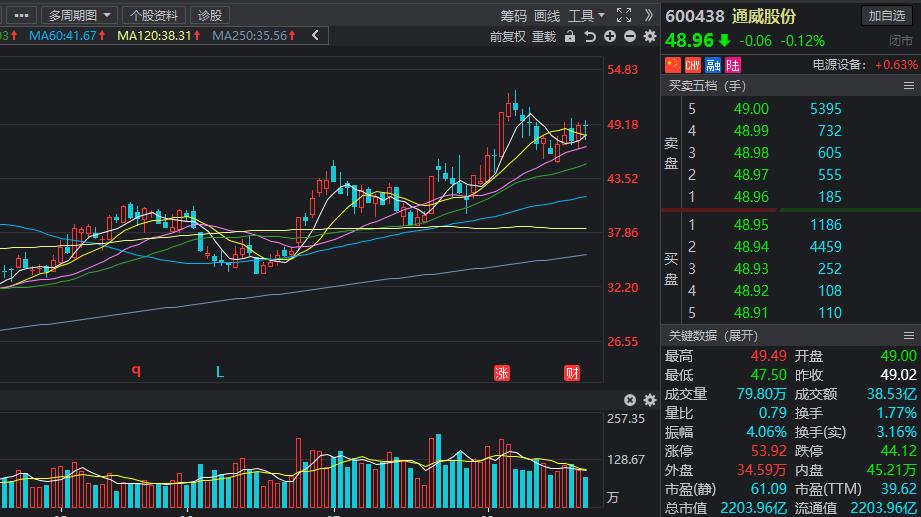
Task: Open volume panel settings gear
Action: pyautogui.click(x=649, y=399)
